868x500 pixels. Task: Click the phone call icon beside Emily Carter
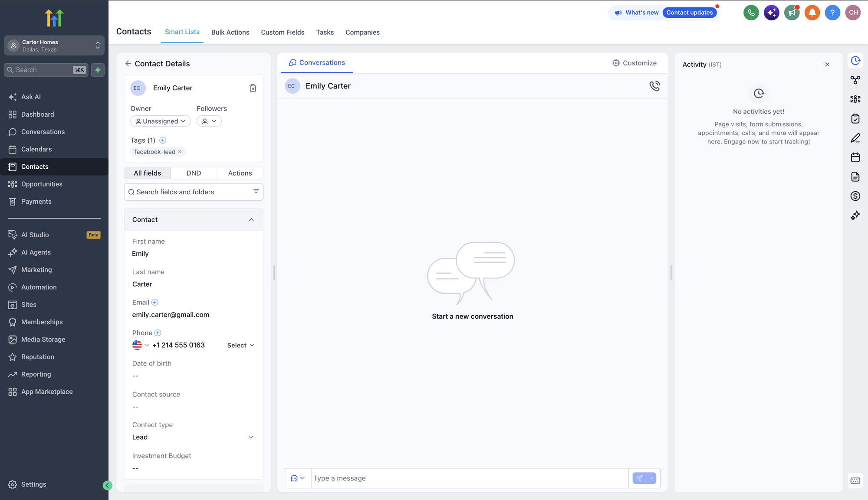(654, 86)
